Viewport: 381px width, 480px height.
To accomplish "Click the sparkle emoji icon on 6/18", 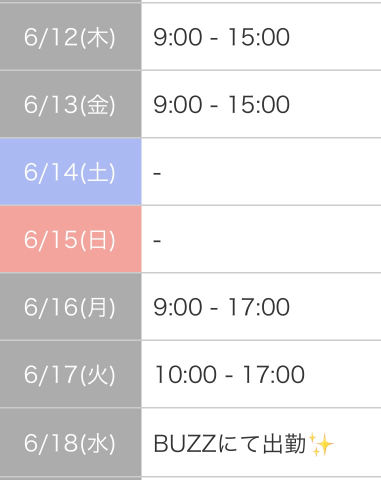I will click(321, 444).
